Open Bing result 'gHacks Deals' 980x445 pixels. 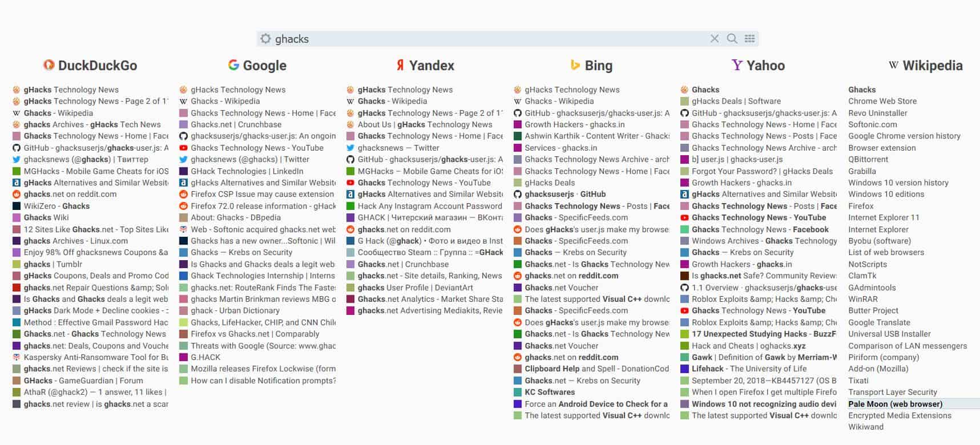[550, 183]
